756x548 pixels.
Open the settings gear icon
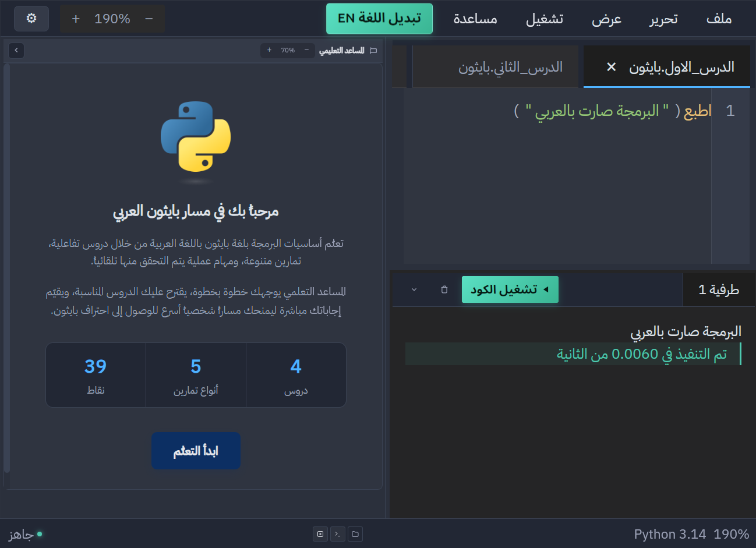coord(31,19)
